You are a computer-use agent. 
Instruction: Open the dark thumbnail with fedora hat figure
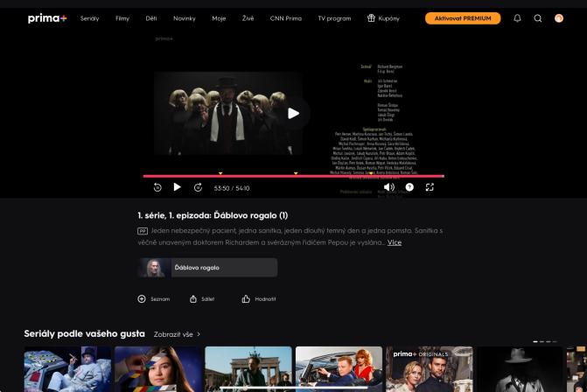click(520, 368)
